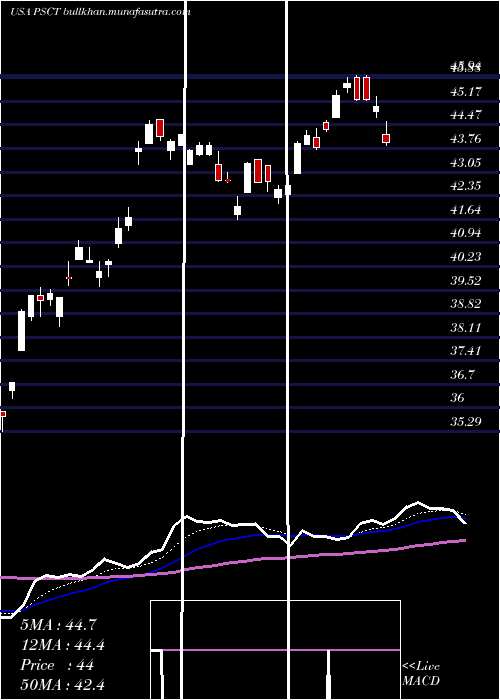Click the 'Price : 44' readout

click(x=57, y=665)
